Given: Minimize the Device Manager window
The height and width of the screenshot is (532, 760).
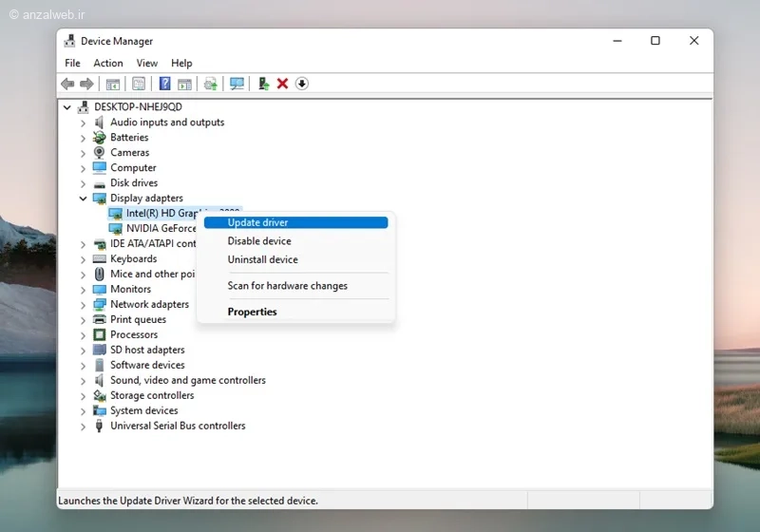Looking at the screenshot, I should (x=617, y=41).
